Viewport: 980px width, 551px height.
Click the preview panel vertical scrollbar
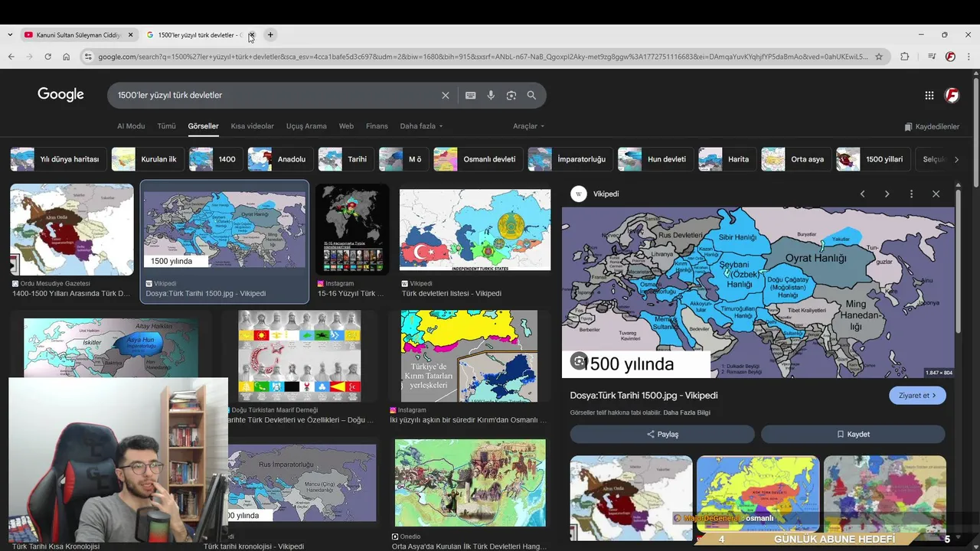tap(958, 260)
